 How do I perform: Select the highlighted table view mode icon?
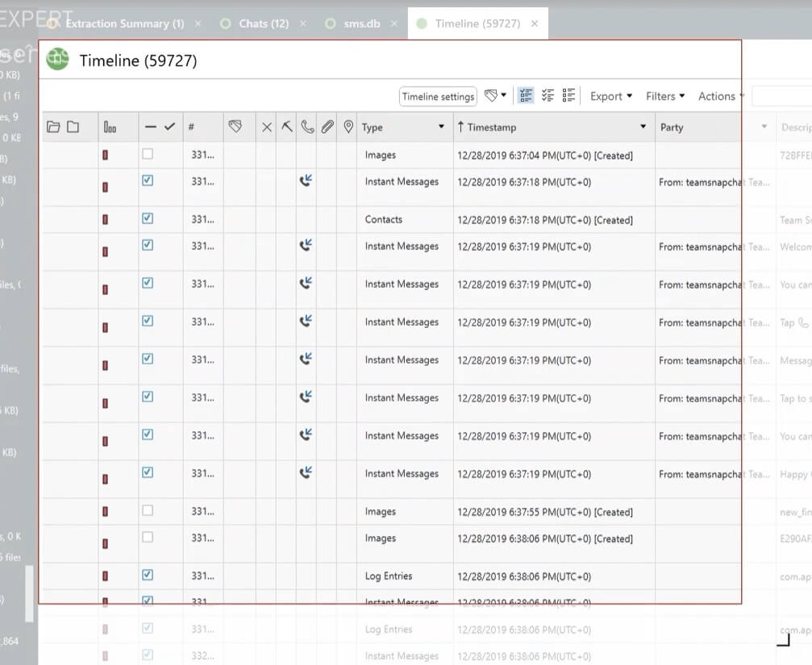coord(526,96)
